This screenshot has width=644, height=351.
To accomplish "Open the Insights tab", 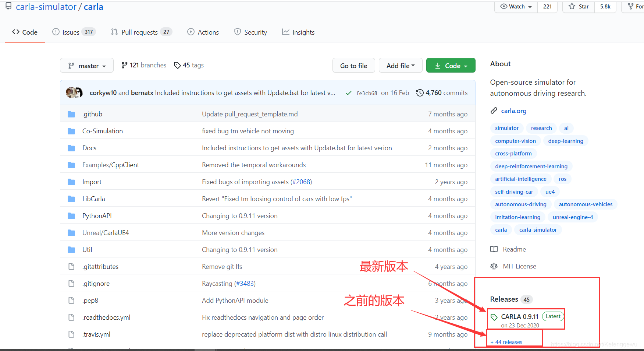I will pos(298,32).
